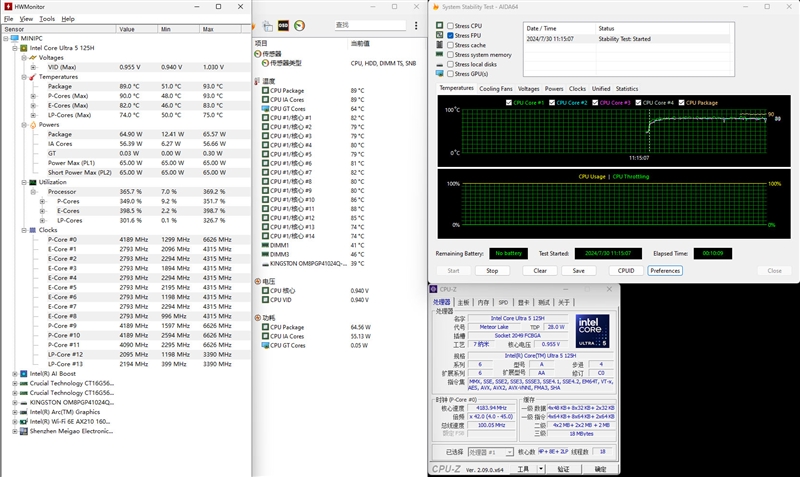
Task: Expand the Intel(R) Arc(TM) Graphics node
Action: pos(15,412)
